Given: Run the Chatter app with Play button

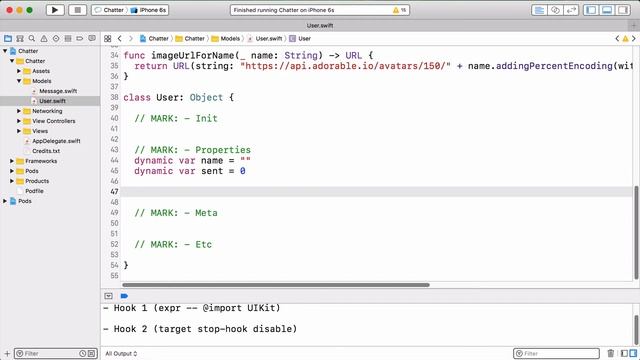Looking at the screenshot, I should click(55, 10).
